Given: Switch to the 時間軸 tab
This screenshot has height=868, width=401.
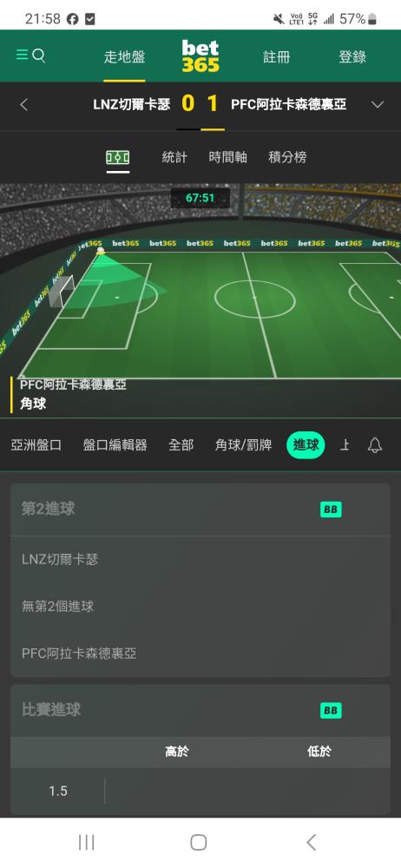Looking at the screenshot, I should [227, 158].
